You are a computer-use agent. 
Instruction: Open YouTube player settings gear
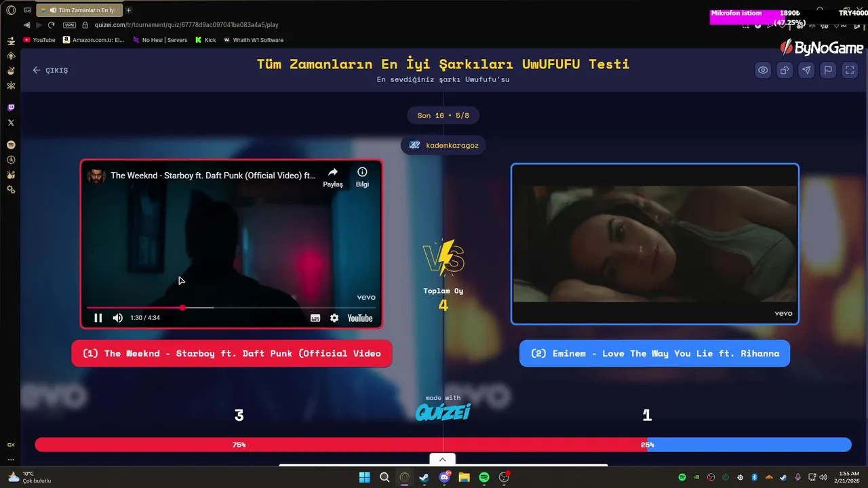point(334,318)
